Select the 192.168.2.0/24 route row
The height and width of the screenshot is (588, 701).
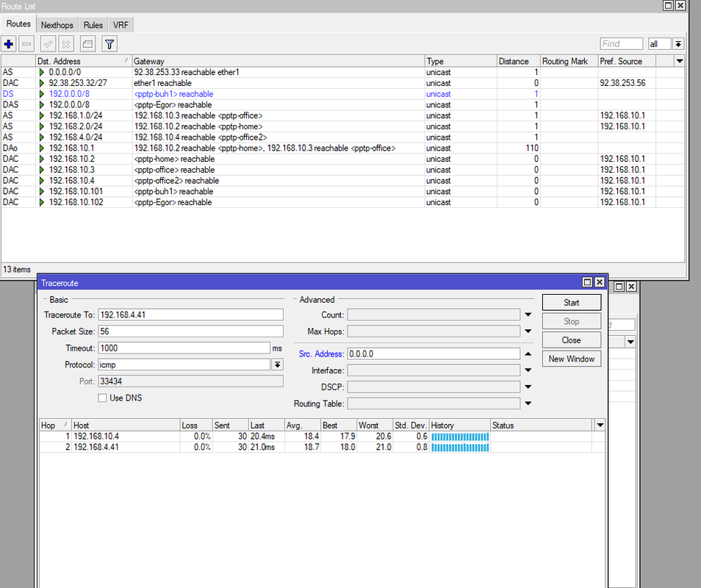click(342, 126)
